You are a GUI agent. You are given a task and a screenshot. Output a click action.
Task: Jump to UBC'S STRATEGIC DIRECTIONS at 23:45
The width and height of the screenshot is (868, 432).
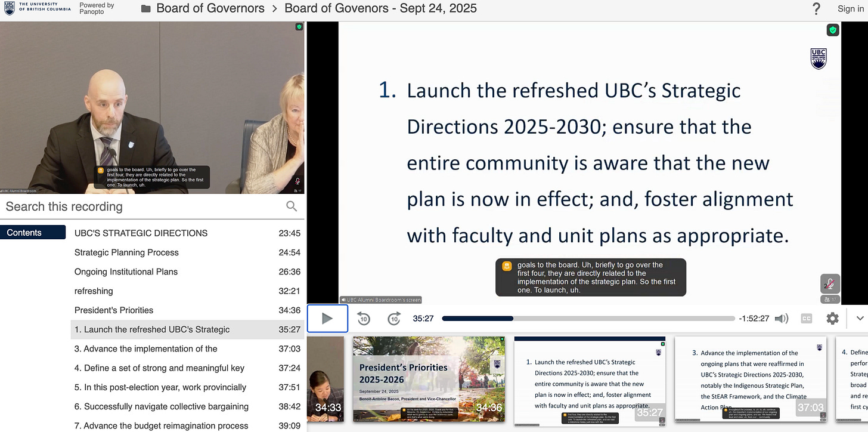(187, 233)
